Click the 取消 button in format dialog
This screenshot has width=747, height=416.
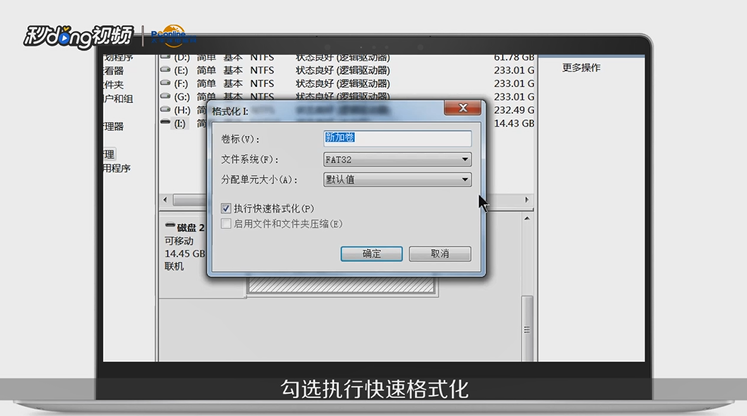click(440, 254)
